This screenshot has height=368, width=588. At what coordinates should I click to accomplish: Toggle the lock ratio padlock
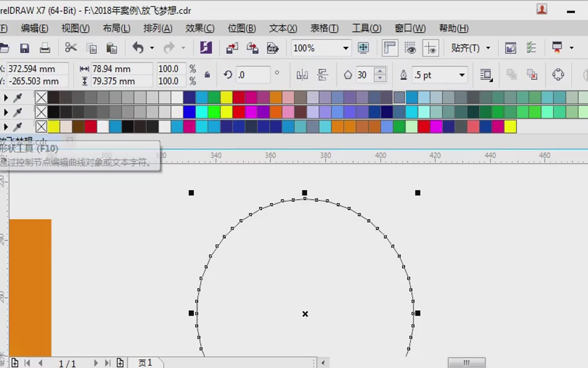click(x=207, y=75)
